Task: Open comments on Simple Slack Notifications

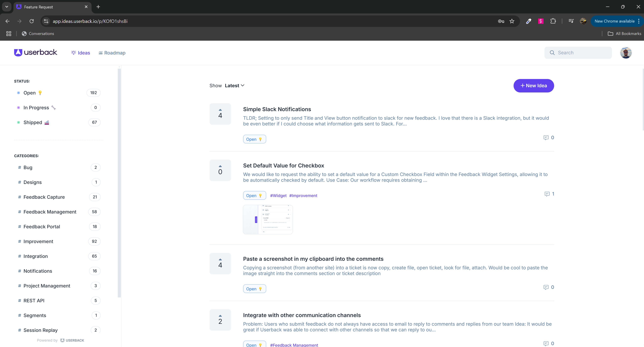Action: point(549,138)
